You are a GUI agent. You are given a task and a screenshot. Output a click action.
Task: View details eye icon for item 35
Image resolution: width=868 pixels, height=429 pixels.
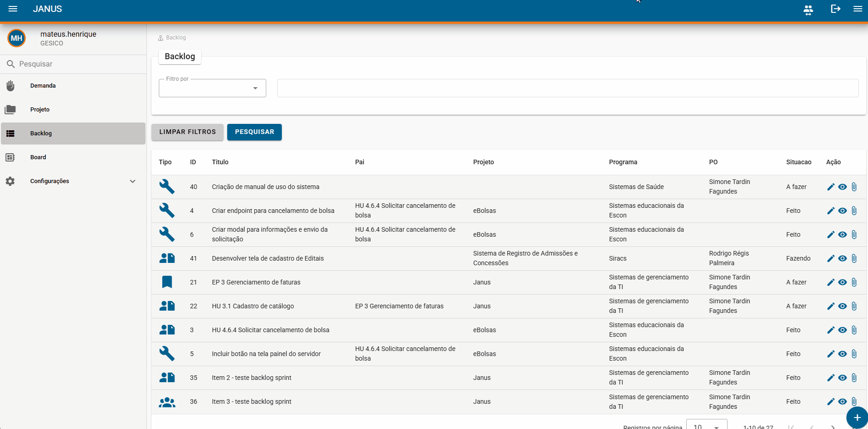[842, 378]
